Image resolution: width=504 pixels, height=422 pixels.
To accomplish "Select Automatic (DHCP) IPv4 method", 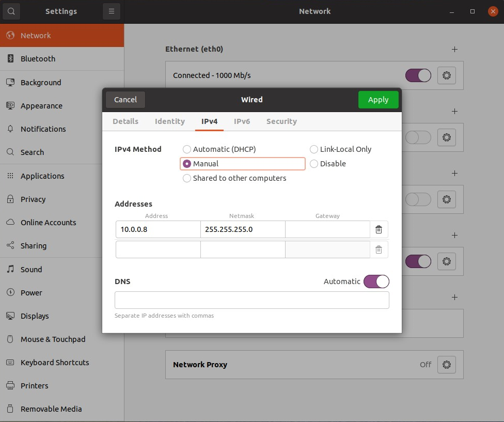I will (219, 149).
